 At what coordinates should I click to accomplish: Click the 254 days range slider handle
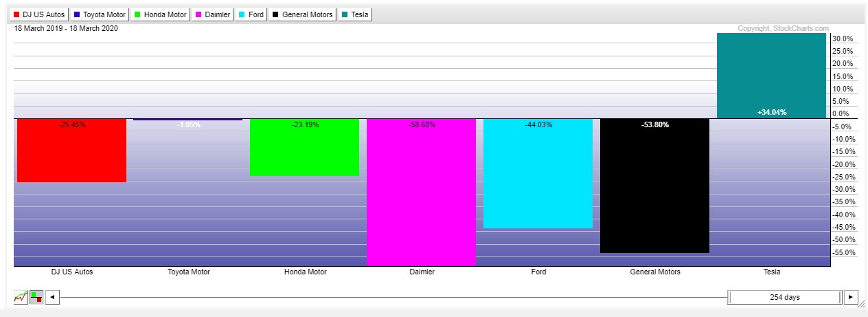784,297
